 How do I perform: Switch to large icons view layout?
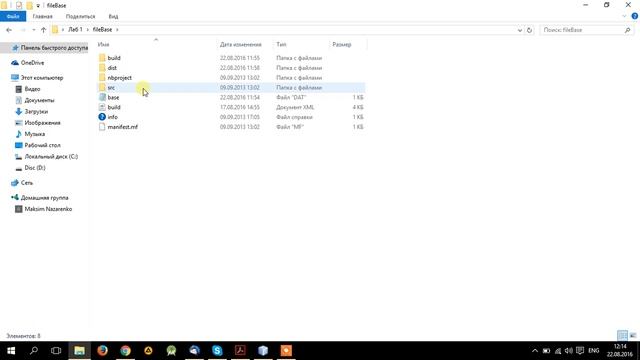(x=633, y=336)
